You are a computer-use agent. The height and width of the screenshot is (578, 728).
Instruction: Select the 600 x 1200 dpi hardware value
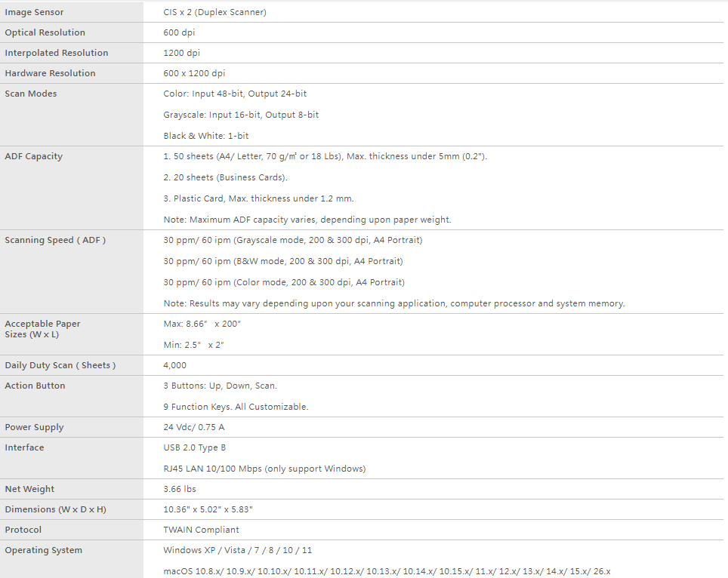click(x=194, y=73)
